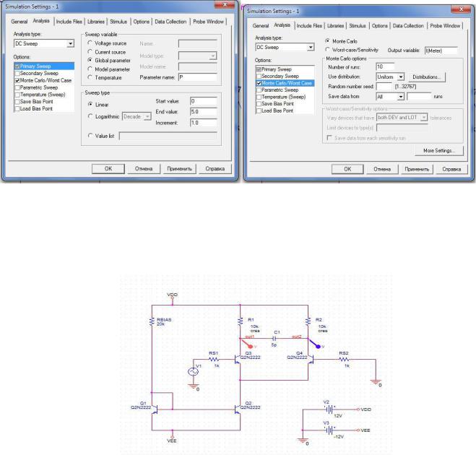Open both DEV and LOT dropdown

[424, 118]
